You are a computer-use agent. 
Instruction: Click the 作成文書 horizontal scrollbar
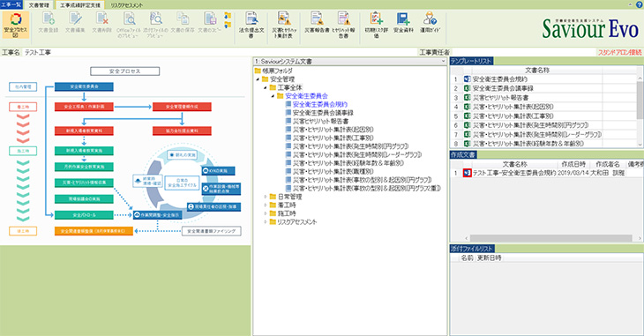click(x=553, y=238)
